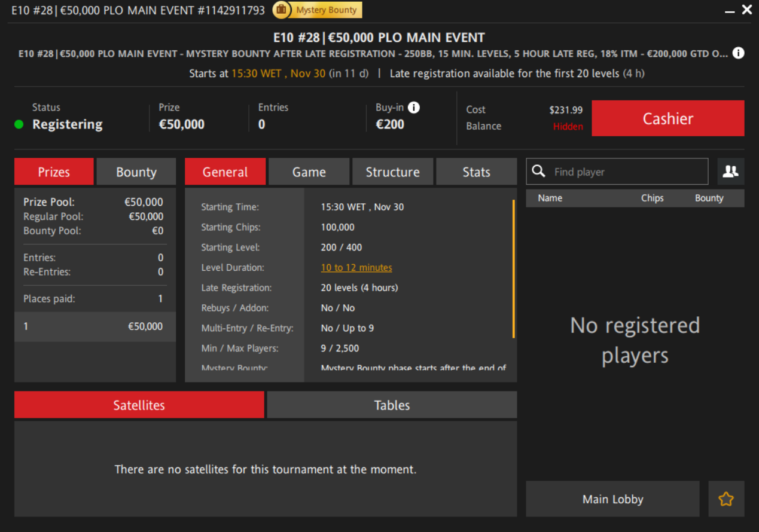Click the General info panel scrollbar
This screenshot has width=759, height=532.
(x=513, y=269)
